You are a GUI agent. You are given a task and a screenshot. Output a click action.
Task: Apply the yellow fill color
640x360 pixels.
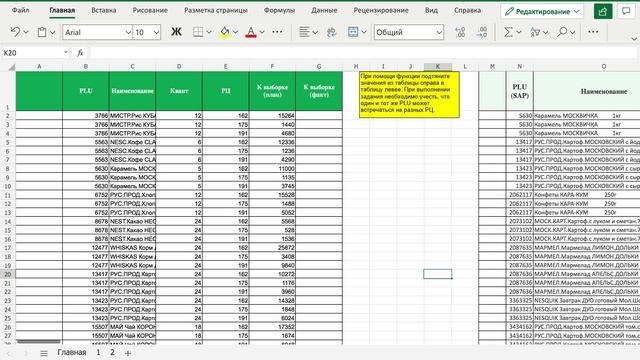[224, 32]
